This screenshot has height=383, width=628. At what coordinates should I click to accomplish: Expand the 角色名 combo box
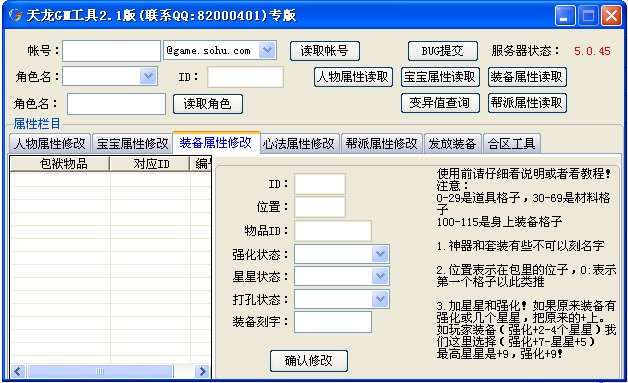pos(148,76)
